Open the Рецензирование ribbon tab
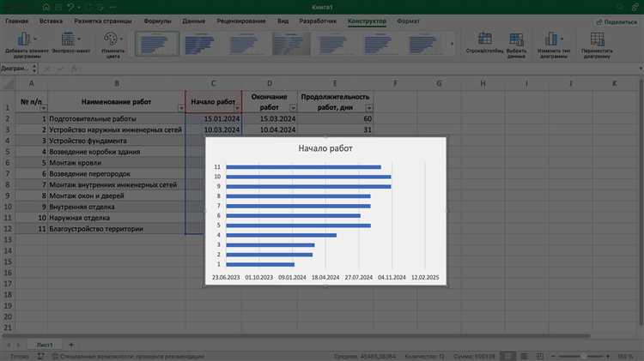Image resolution: width=644 pixels, height=361 pixels. [x=241, y=21]
